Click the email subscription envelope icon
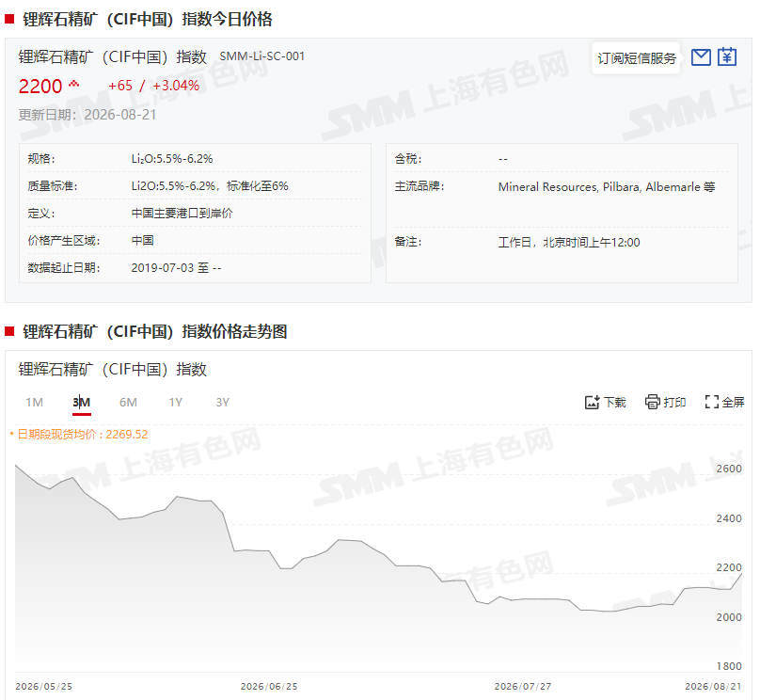This screenshot has height=700, width=760. point(701,57)
